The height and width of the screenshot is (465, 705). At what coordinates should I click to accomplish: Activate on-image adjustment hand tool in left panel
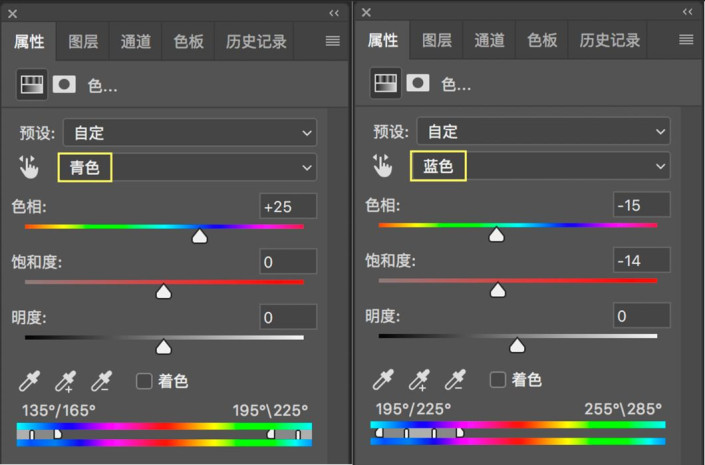[x=29, y=167]
